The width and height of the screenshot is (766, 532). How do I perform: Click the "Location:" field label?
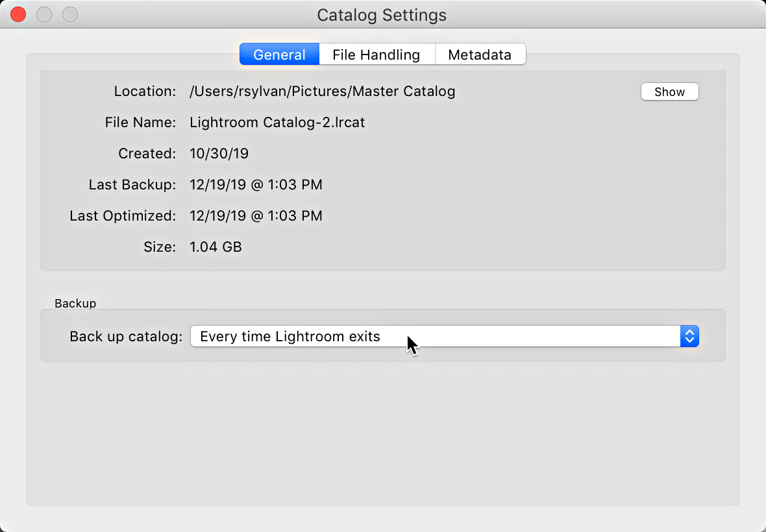click(x=145, y=91)
